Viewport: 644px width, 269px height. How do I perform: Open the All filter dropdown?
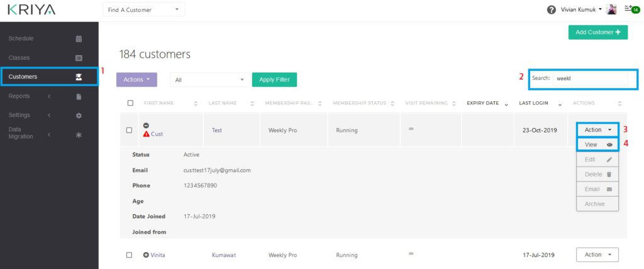[x=208, y=80]
